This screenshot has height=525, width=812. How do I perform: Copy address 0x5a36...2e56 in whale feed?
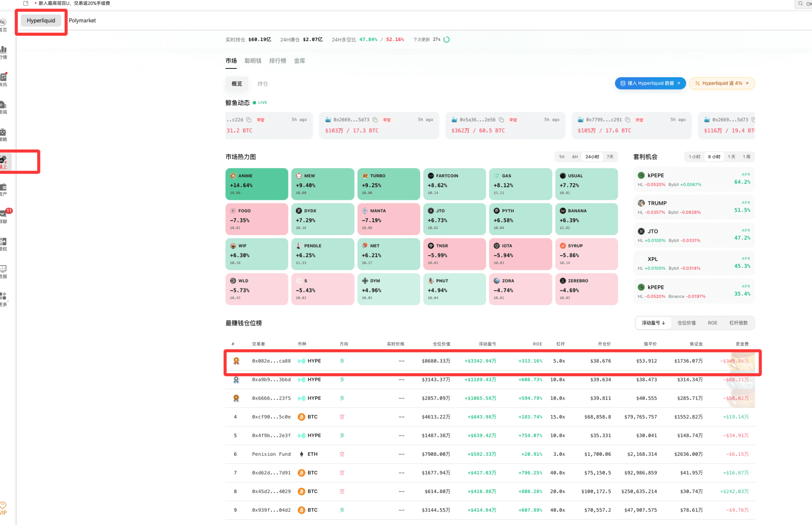tap(501, 120)
